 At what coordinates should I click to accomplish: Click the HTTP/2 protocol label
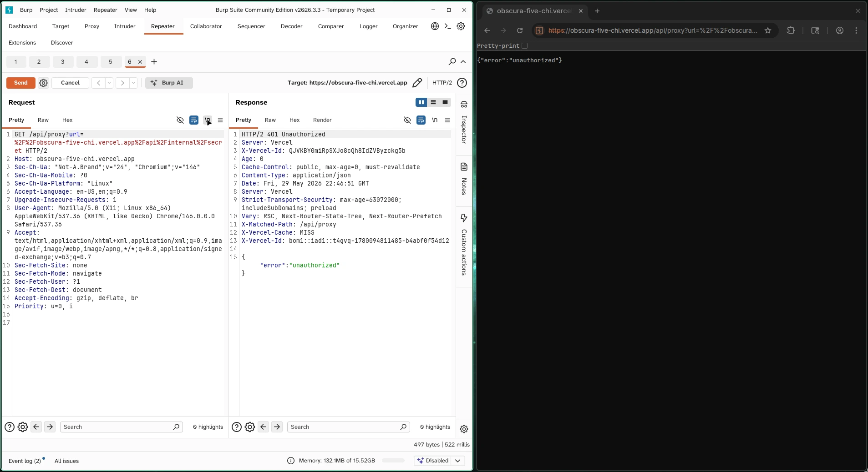click(442, 83)
